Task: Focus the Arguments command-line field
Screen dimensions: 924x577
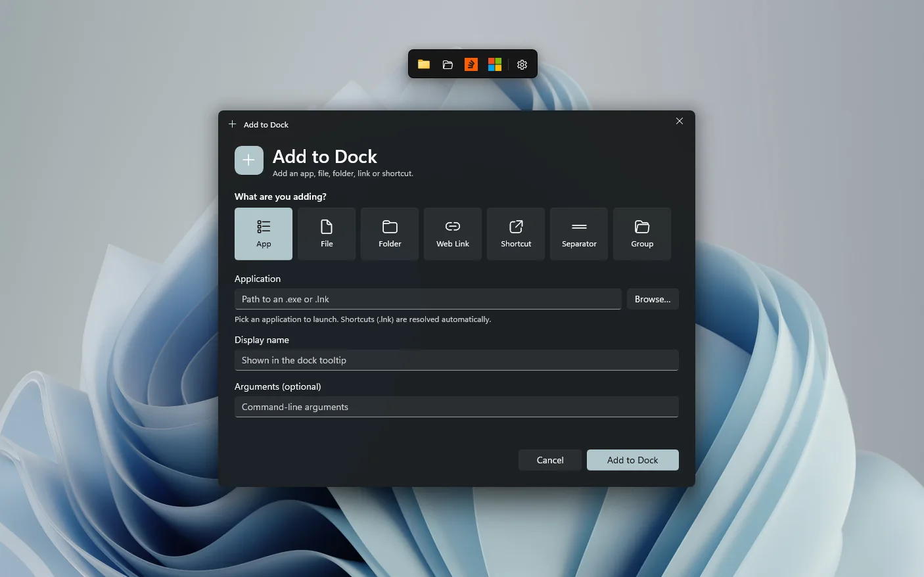Action: (x=457, y=407)
